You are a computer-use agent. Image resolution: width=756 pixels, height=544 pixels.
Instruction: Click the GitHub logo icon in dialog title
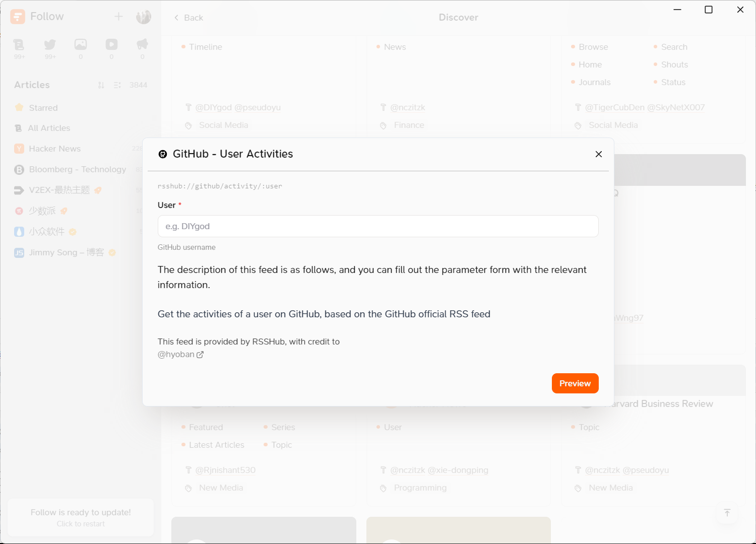point(163,154)
